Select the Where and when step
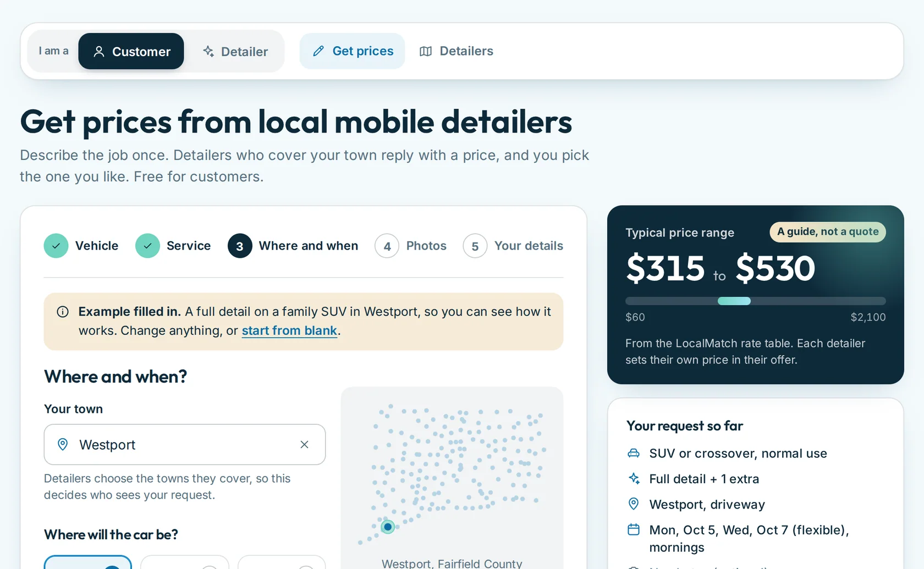This screenshot has width=924, height=569. pos(293,246)
